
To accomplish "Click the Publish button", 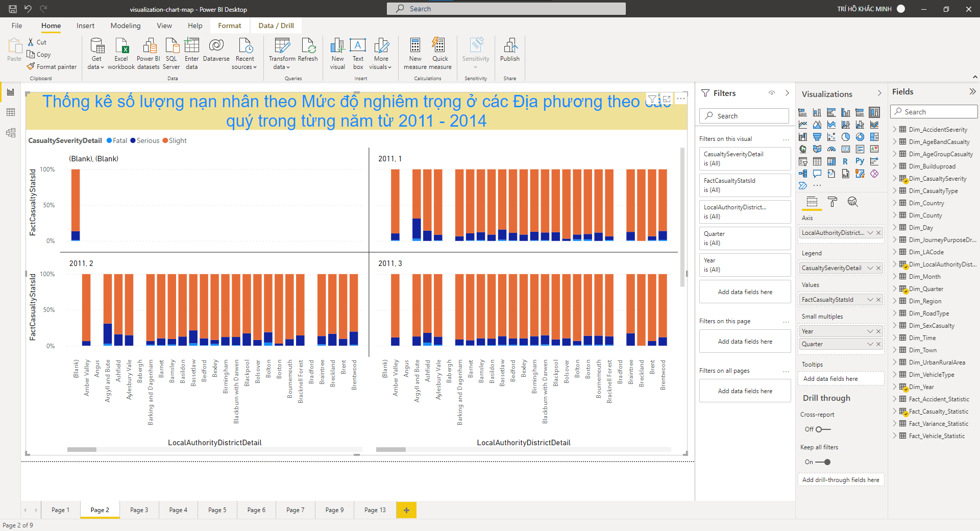I will pyautogui.click(x=510, y=50).
